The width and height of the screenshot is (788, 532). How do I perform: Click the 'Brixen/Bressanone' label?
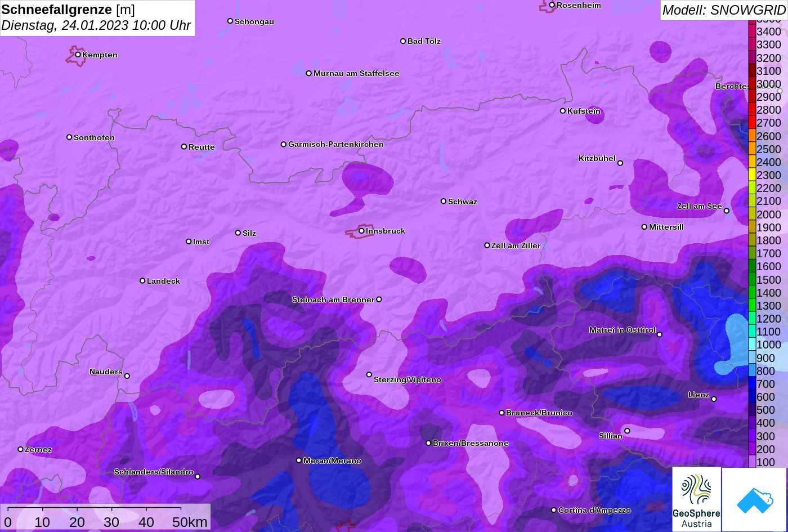coord(471,443)
